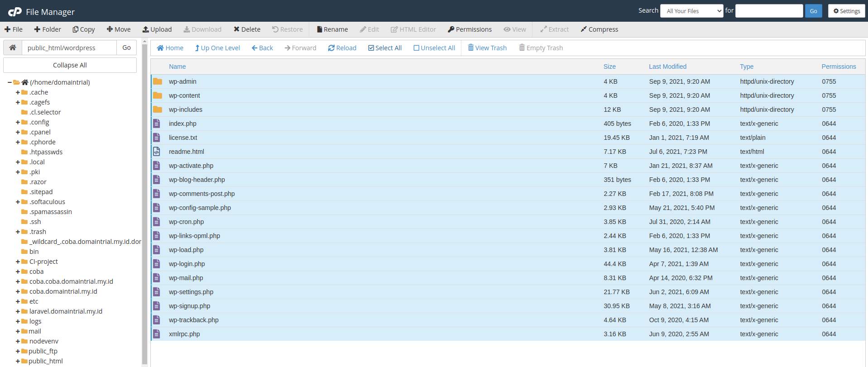Open View Trash bin icon
This screenshot has width=868, height=367.
pyautogui.click(x=471, y=48)
